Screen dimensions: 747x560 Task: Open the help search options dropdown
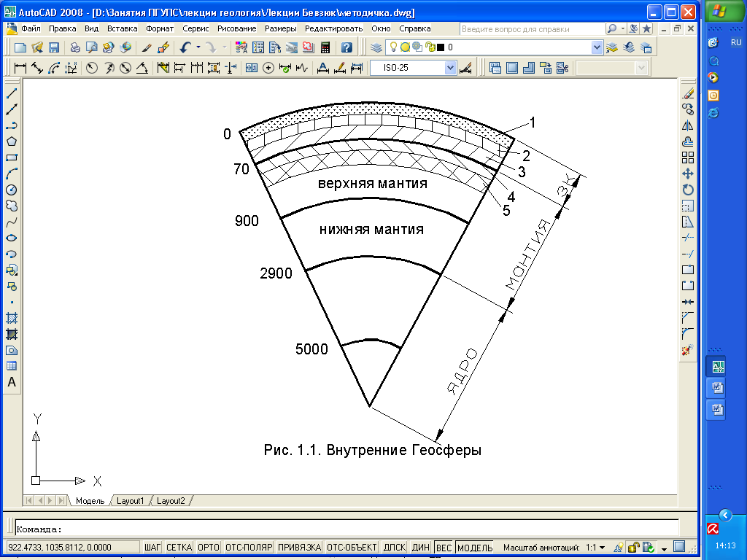623,28
